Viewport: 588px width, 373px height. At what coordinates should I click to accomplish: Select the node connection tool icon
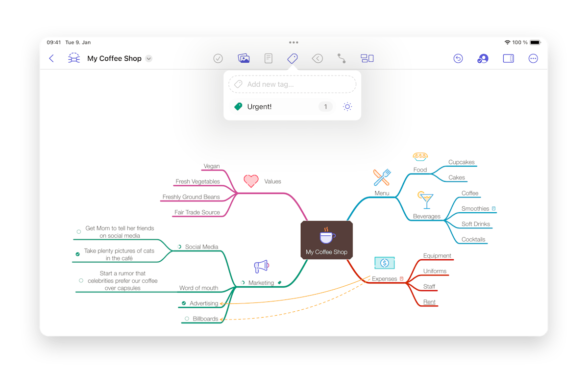[x=342, y=58]
